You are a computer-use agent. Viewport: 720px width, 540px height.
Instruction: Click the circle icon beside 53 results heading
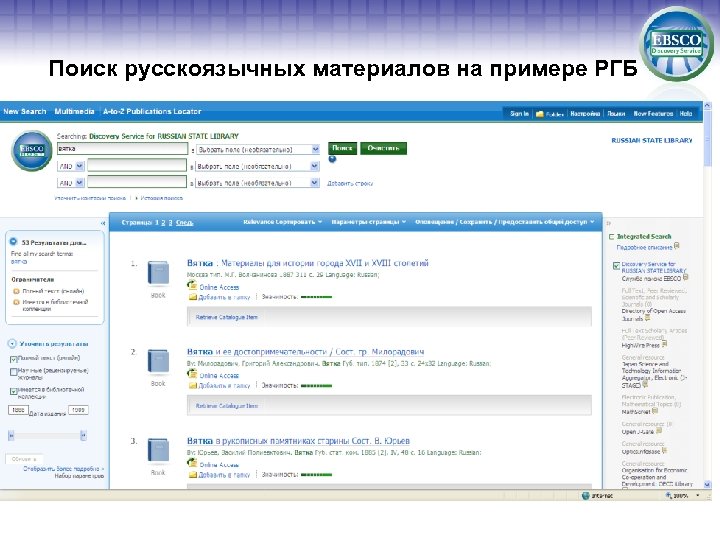pos(13,242)
